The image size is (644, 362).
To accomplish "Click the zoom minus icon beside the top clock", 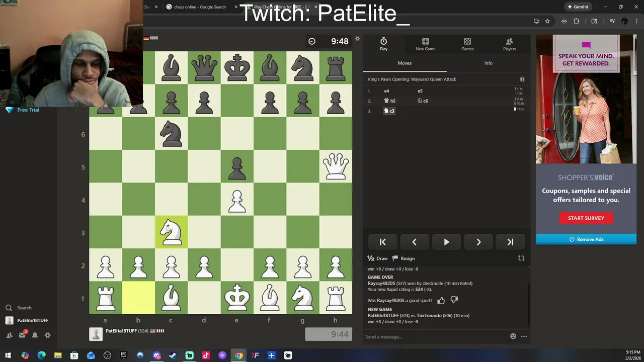I will pyautogui.click(x=312, y=41).
